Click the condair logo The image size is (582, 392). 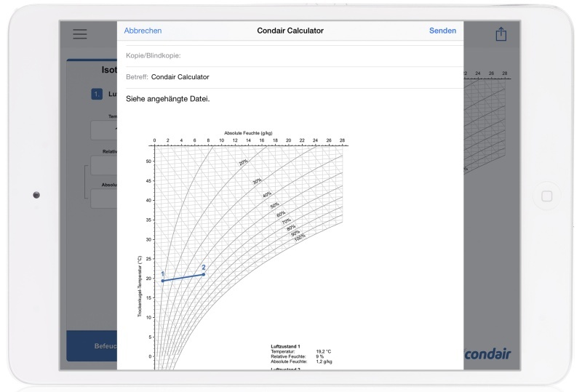487,354
